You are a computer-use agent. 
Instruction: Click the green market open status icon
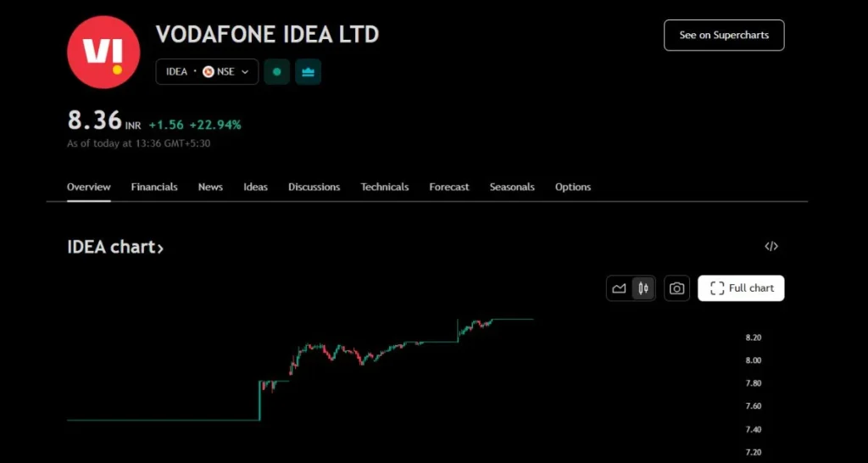[277, 71]
